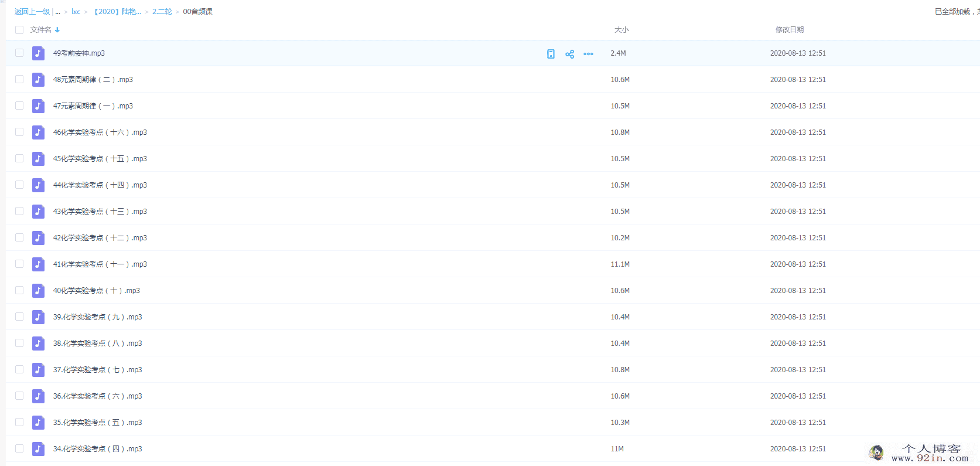Open file 44化学实验考点（十四）.mp3
Screen dimensions: 980x466
pyautogui.click(x=100, y=185)
